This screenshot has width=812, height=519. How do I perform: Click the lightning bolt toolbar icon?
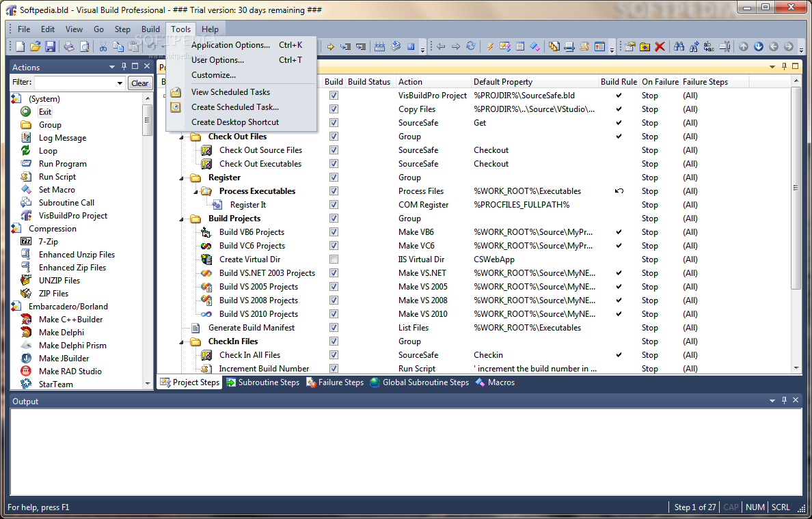click(x=489, y=46)
